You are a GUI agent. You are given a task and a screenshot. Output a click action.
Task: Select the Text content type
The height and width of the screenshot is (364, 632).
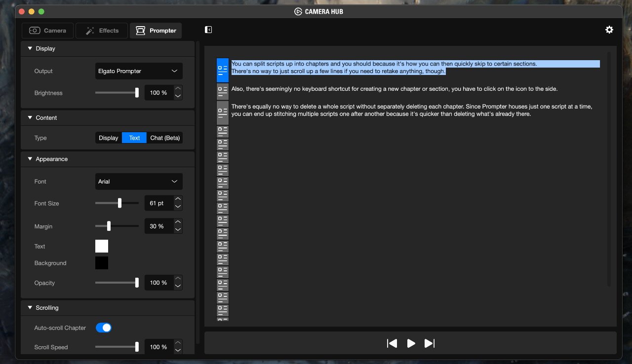click(134, 138)
